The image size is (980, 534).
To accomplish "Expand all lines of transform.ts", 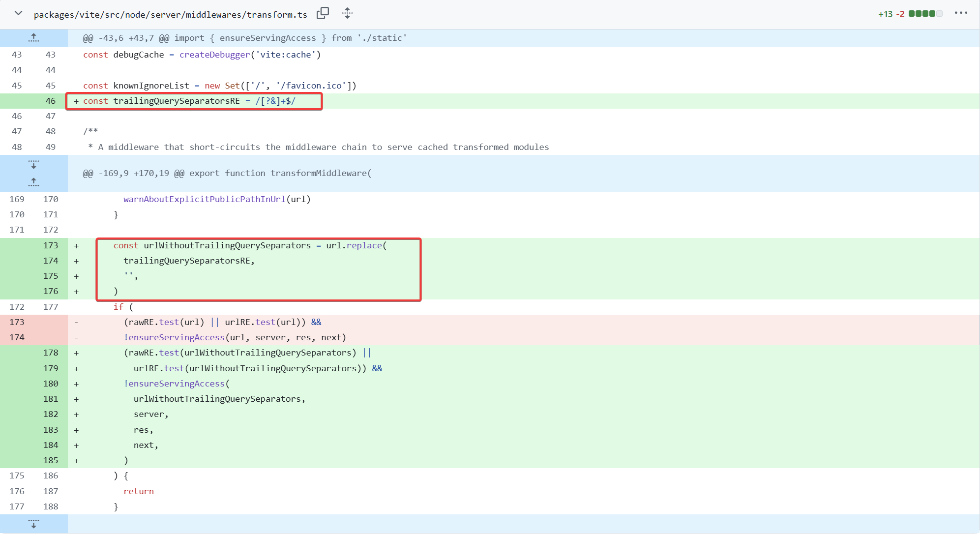I will pyautogui.click(x=347, y=13).
